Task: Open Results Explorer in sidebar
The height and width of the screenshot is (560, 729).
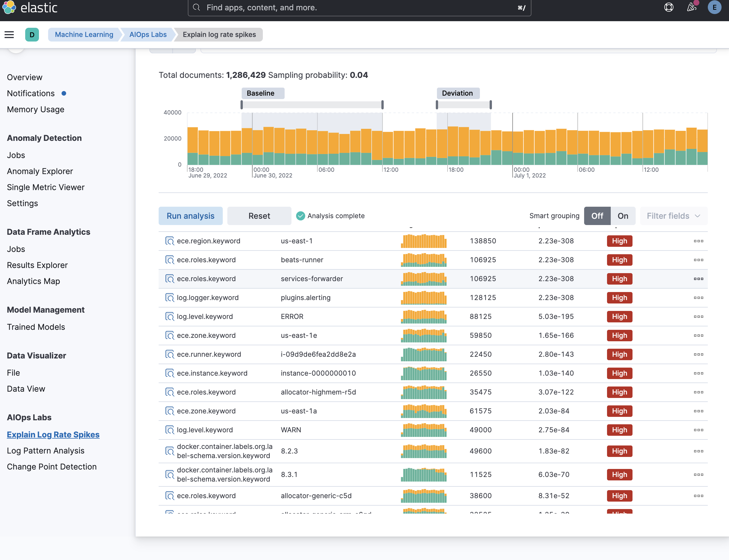Action: [37, 265]
